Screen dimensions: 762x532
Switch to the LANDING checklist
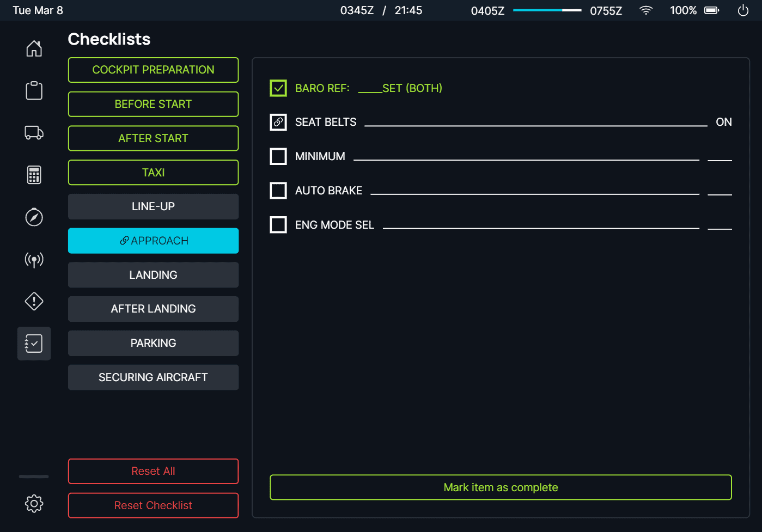tap(153, 274)
